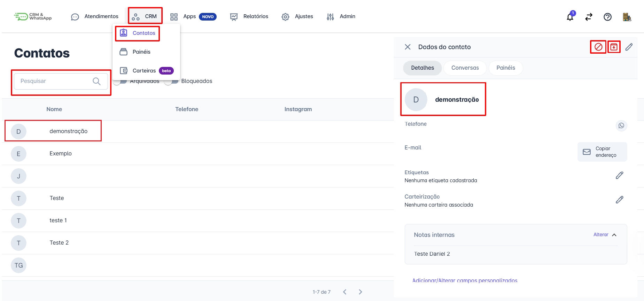
Task: Click the search magnifier icon
Action: click(96, 81)
